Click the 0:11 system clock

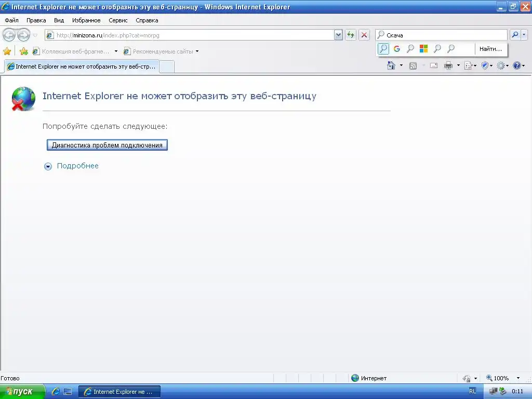[x=517, y=392]
